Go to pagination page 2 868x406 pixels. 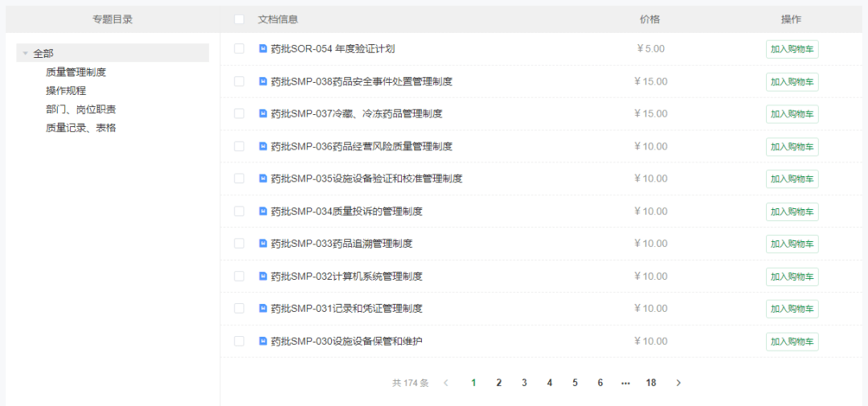coord(499,383)
